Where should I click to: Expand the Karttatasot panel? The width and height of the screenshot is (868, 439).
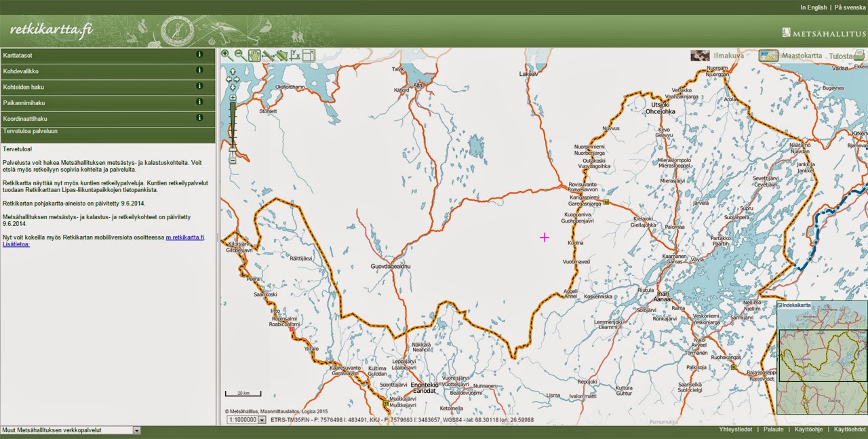[x=108, y=55]
